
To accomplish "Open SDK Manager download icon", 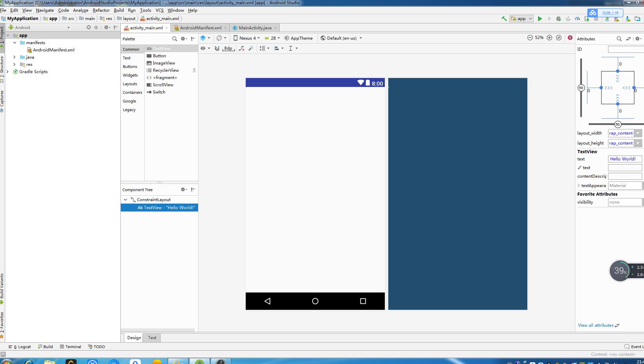I will 628,19.
